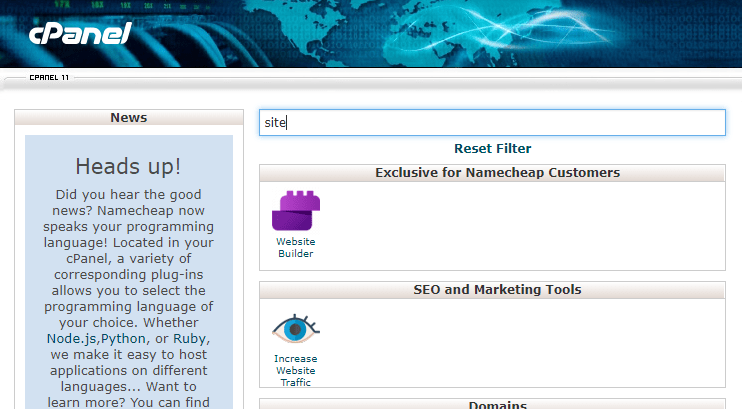Viewport: 742px width, 409px height.
Task: Open the Ruby link in news
Action: 189,338
